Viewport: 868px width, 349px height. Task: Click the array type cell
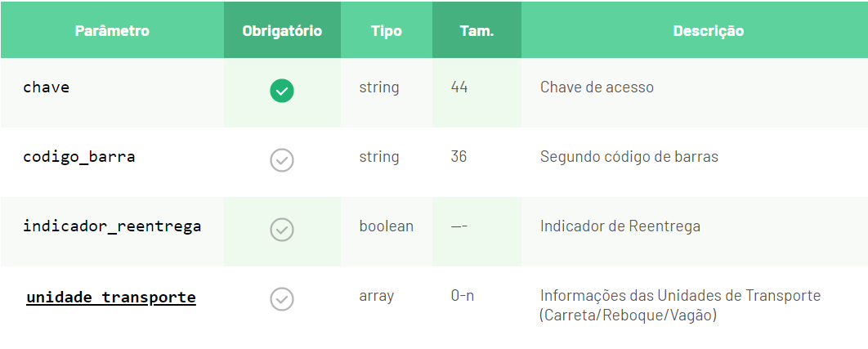[x=377, y=296]
